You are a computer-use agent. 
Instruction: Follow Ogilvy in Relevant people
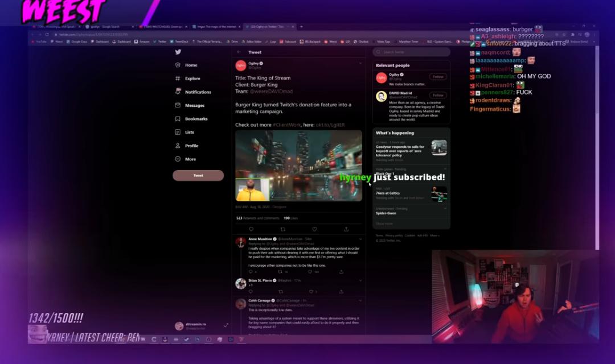pos(438,77)
